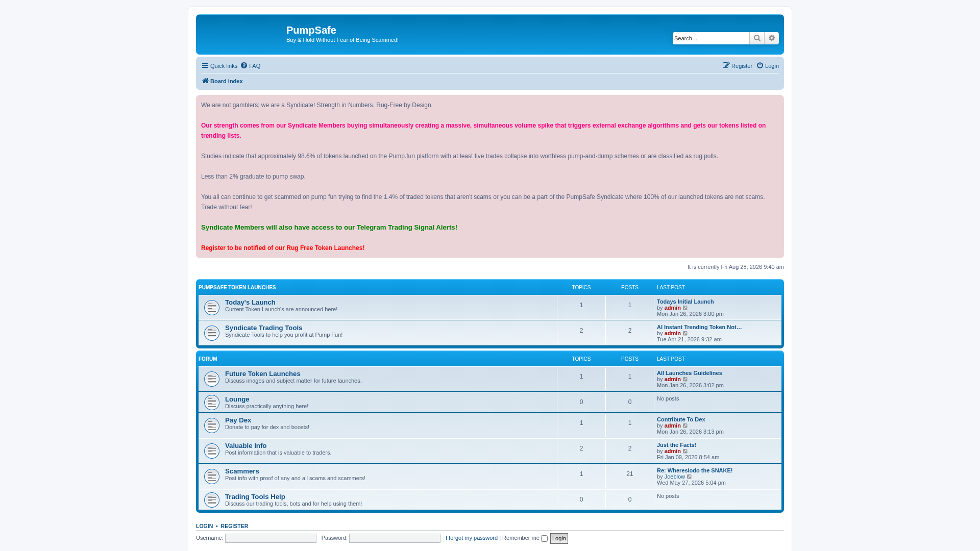Open Todays Initial Launch post

coord(685,302)
